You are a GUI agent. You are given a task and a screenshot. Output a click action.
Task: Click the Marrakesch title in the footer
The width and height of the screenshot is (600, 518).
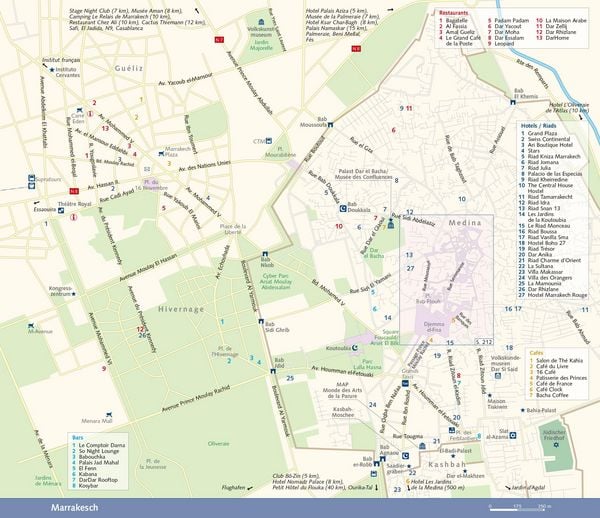(75, 508)
